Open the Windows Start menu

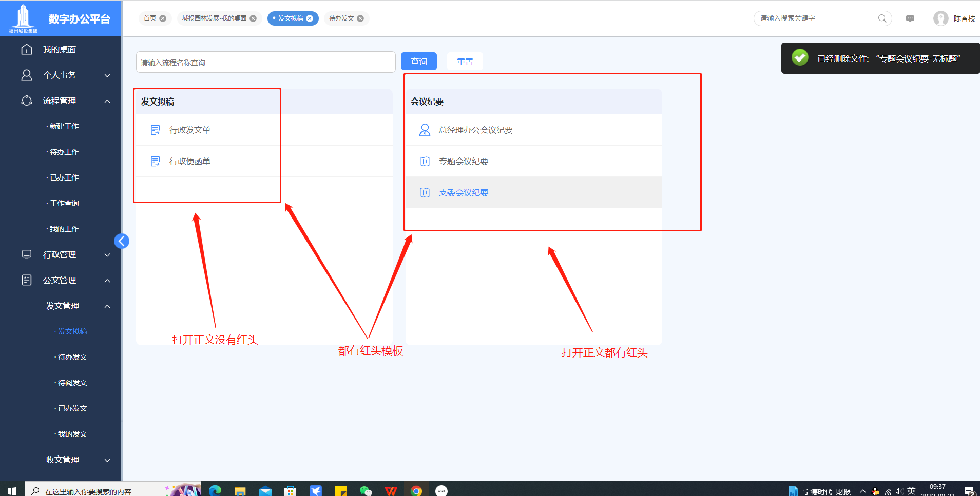(12, 490)
